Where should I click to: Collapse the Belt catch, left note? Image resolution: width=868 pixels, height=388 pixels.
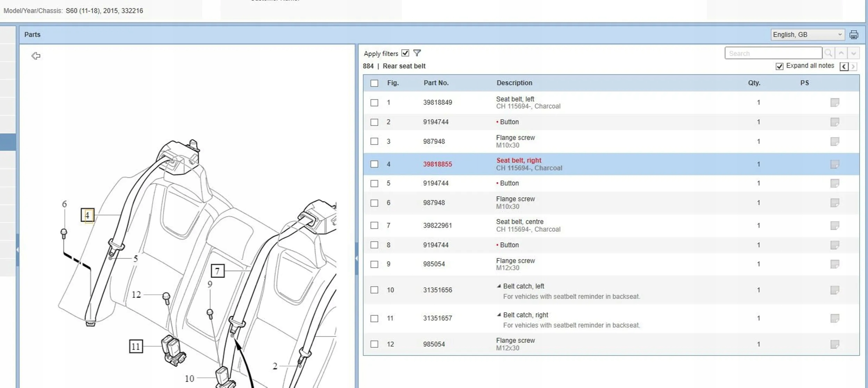click(499, 286)
